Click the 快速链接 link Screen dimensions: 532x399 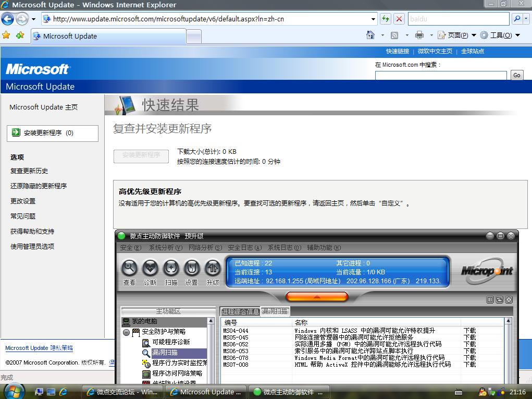click(397, 51)
